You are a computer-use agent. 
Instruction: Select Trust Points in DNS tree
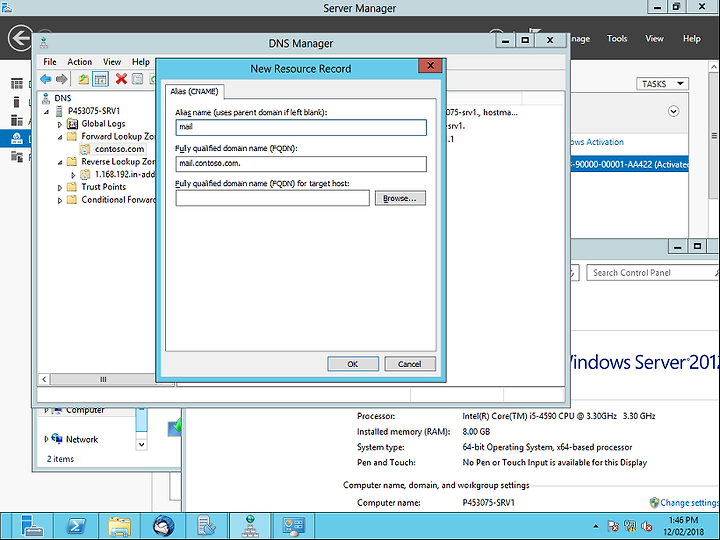coord(104,187)
